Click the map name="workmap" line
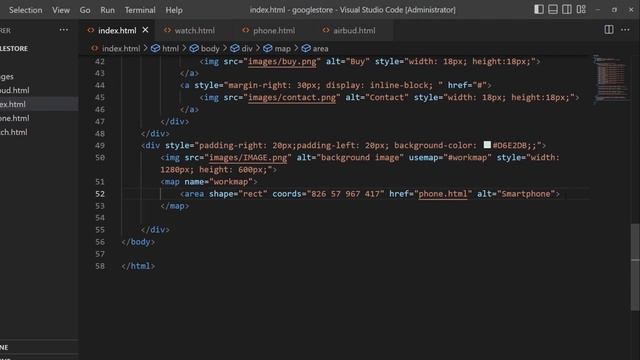 [x=209, y=182]
